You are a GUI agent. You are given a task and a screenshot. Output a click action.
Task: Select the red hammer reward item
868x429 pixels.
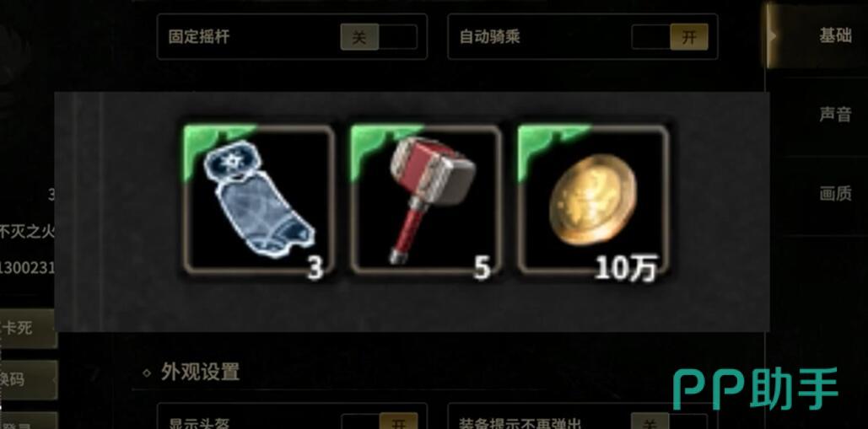[x=426, y=200]
